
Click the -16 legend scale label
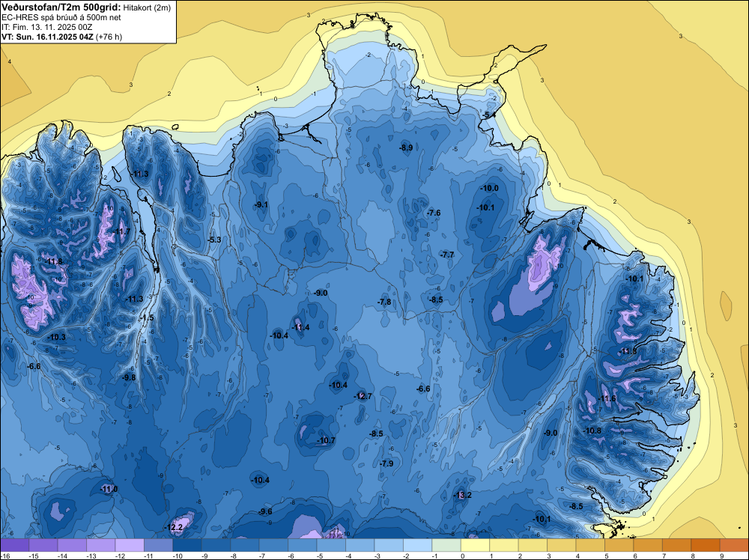(4, 556)
